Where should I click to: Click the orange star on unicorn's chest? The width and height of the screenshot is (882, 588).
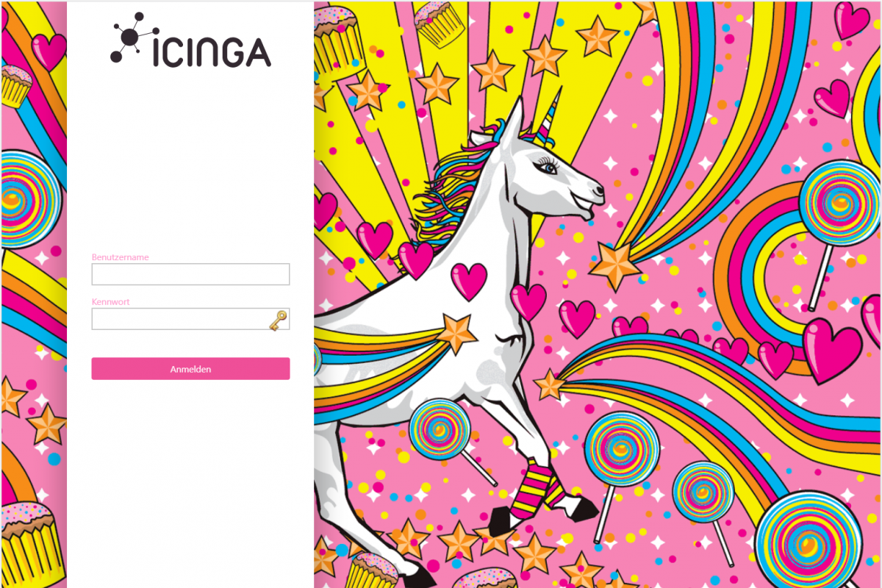pyautogui.click(x=457, y=332)
